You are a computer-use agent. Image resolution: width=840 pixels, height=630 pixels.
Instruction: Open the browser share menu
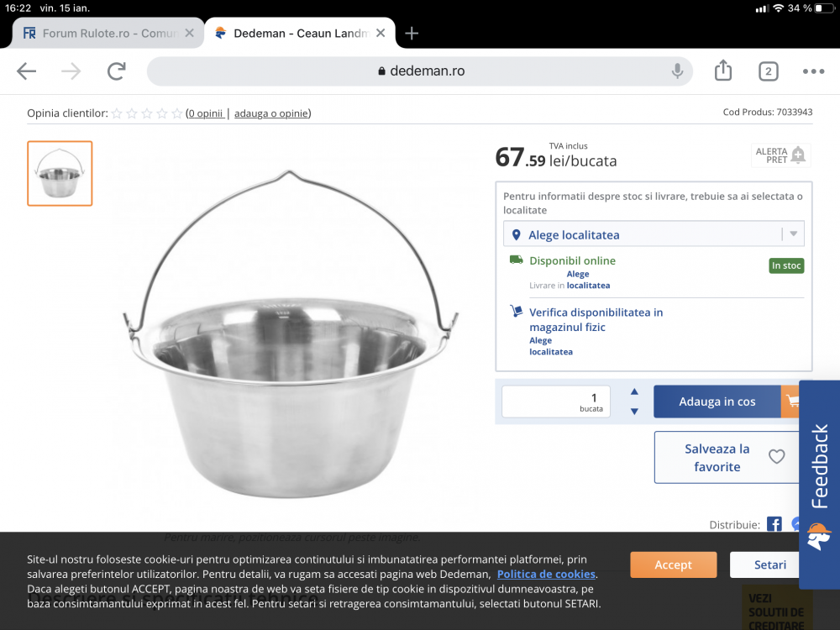coord(723,71)
